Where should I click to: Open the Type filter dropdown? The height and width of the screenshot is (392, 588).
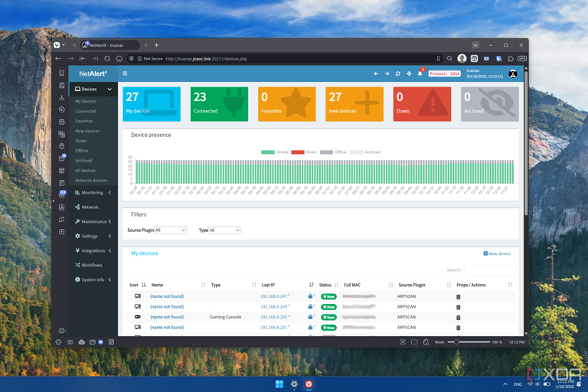point(224,230)
